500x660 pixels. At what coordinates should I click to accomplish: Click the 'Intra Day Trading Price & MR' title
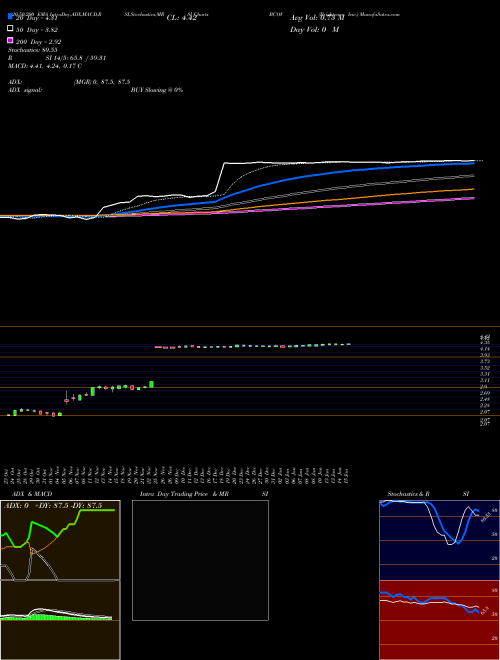coord(184,494)
